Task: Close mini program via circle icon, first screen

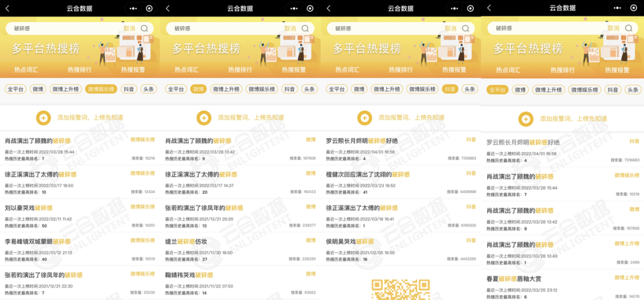Action: [150, 8]
